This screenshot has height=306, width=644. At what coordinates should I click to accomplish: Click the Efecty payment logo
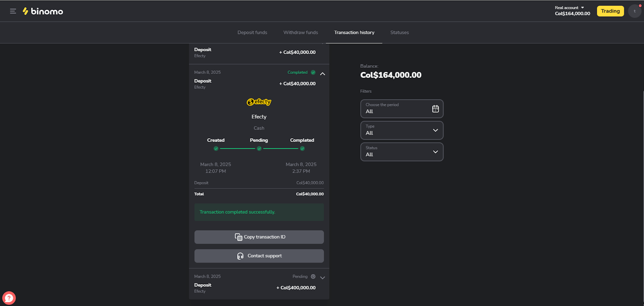pos(259,102)
